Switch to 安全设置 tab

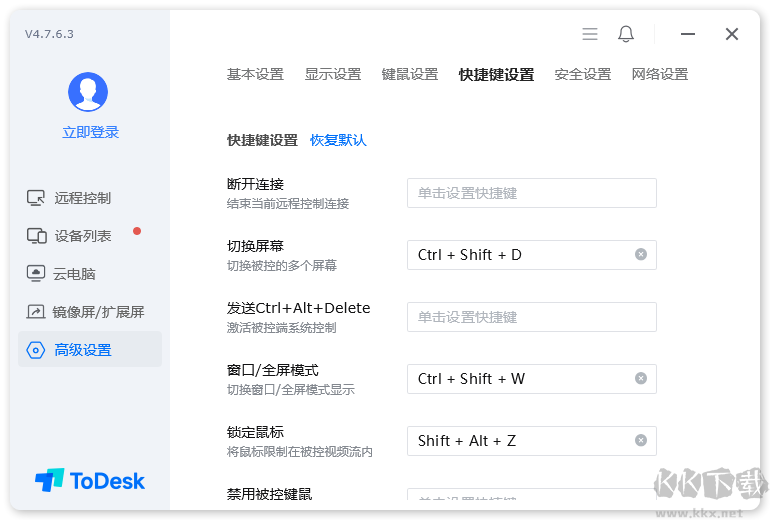click(583, 74)
